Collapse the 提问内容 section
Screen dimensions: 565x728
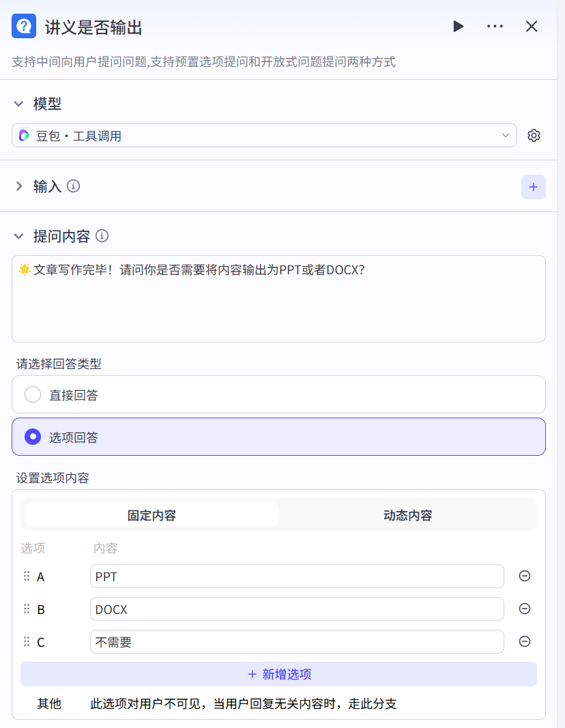(19, 236)
